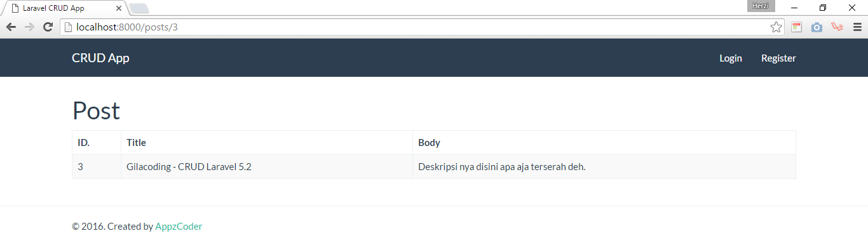
Task: Open the Chrome hamburger menu
Action: tap(857, 27)
